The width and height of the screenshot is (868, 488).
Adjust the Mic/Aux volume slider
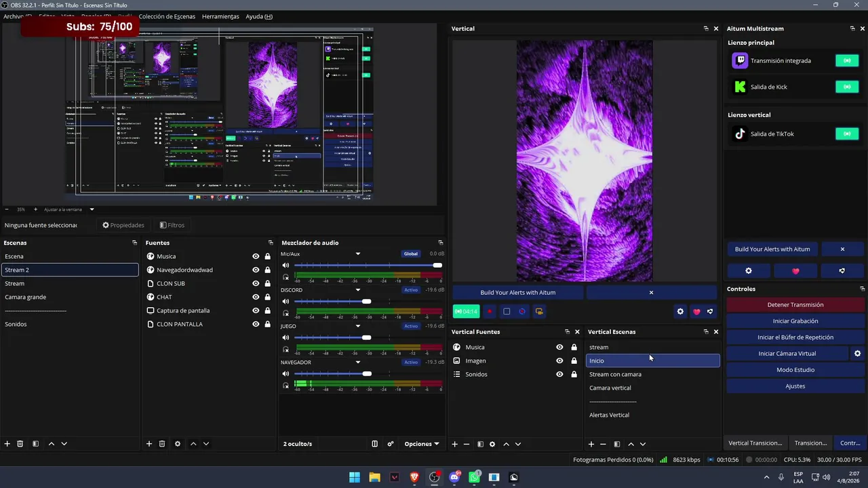437,265
